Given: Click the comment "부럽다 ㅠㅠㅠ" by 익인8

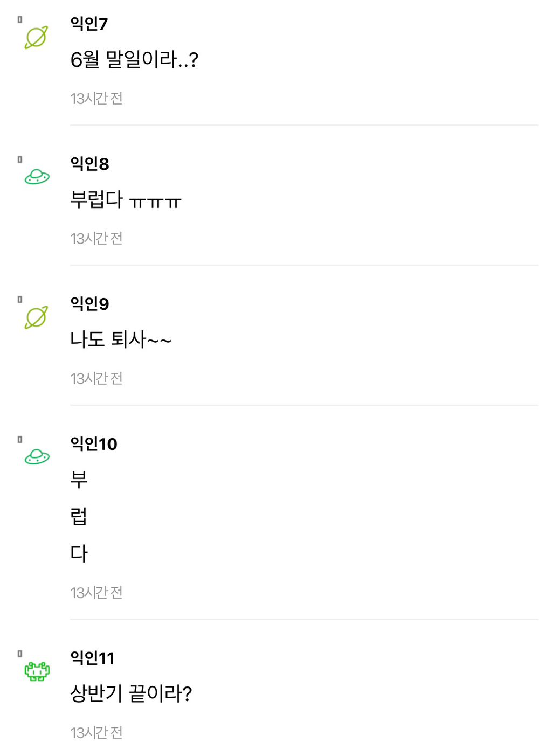Looking at the screenshot, I should tap(126, 200).
